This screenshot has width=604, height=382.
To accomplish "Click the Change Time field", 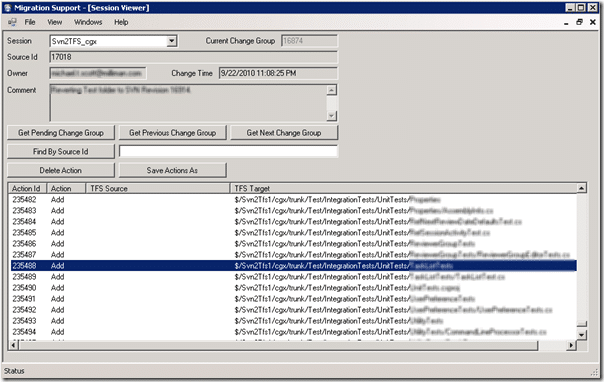I will 278,73.
